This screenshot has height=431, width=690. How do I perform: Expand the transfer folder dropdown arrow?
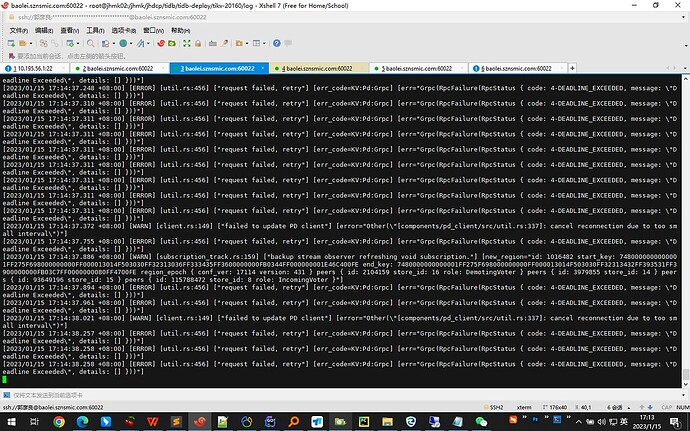tap(247, 43)
